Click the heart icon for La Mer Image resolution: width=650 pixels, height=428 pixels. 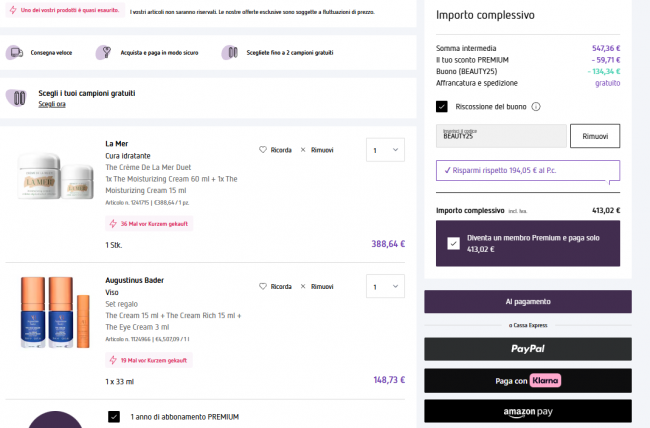click(x=263, y=150)
